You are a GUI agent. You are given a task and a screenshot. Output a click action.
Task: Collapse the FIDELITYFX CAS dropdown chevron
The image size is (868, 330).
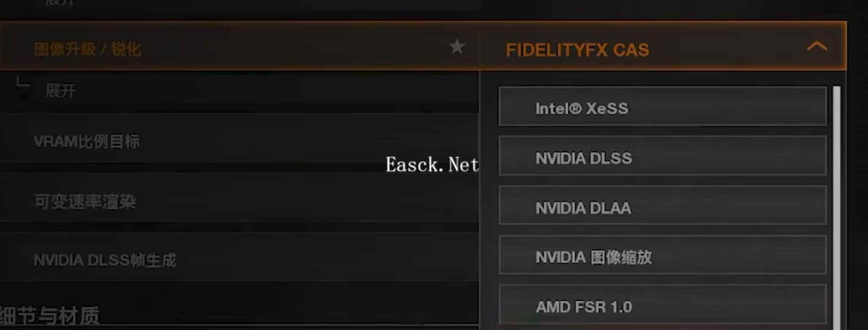(817, 47)
